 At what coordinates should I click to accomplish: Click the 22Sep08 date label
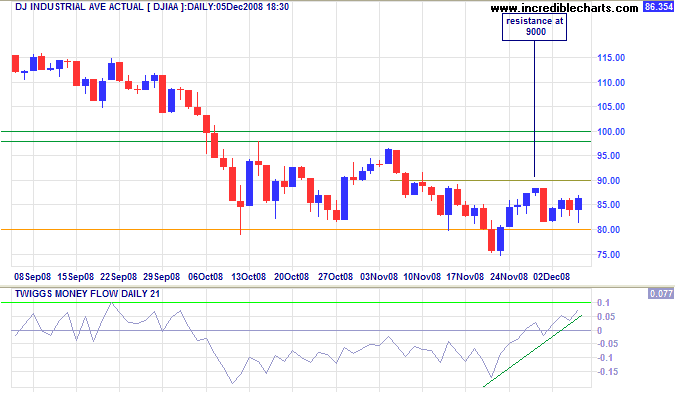coord(118,277)
